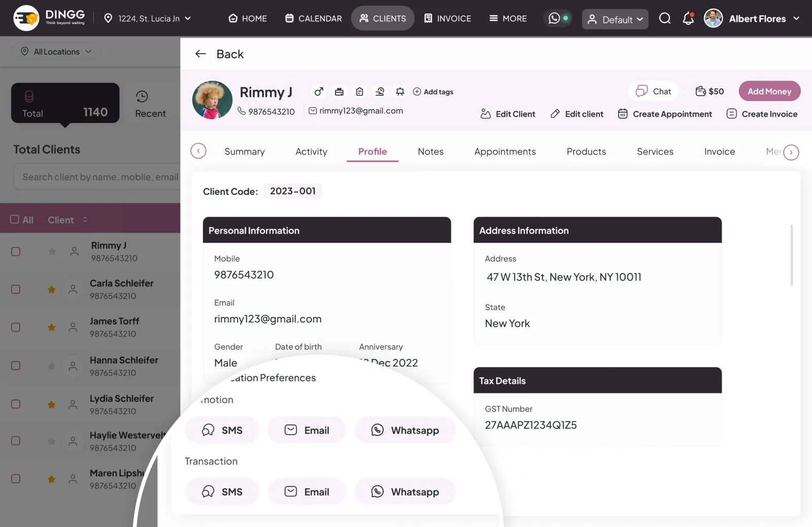Click the Add Money button
Viewport: 812px width, 527px height.
[x=769, y=91]
